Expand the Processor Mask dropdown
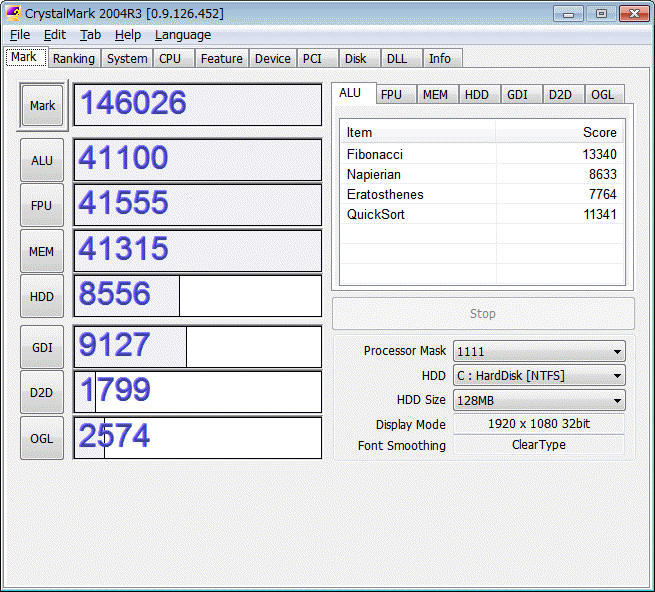The image size is (655, 592). [x=539, y=351]
